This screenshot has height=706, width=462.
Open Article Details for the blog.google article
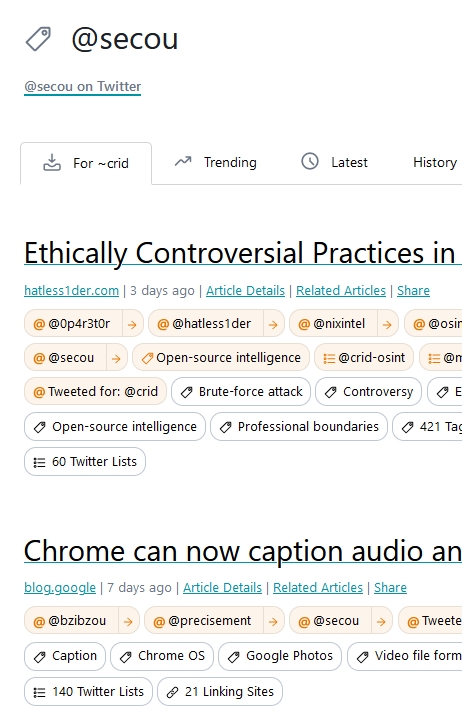[222, 588]
